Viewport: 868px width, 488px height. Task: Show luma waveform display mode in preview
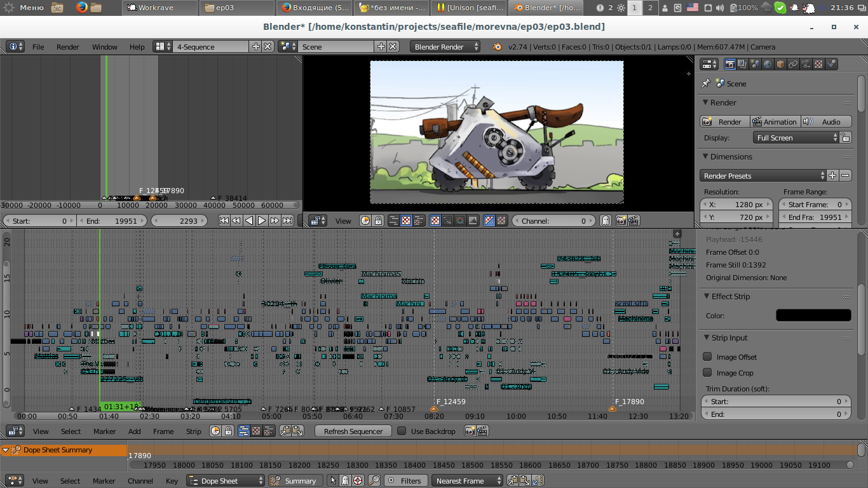[x=448, y=220]
